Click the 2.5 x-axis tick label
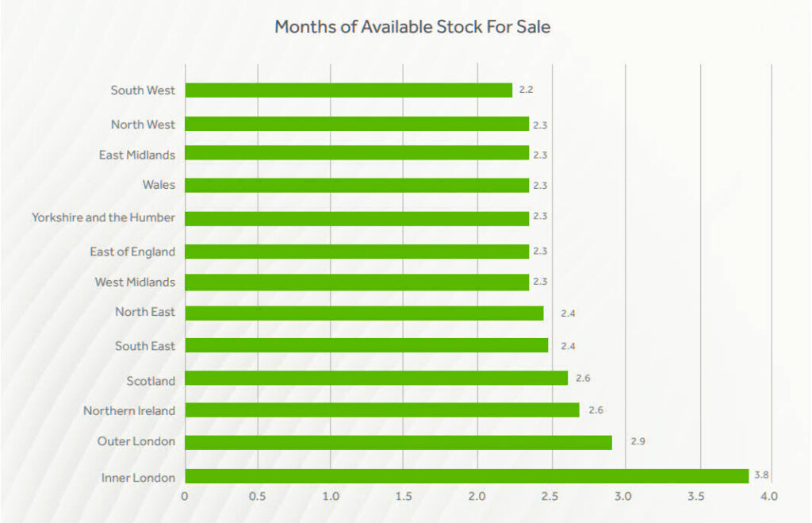The width and height of the screenshot is (812, 523). (550, 497)
